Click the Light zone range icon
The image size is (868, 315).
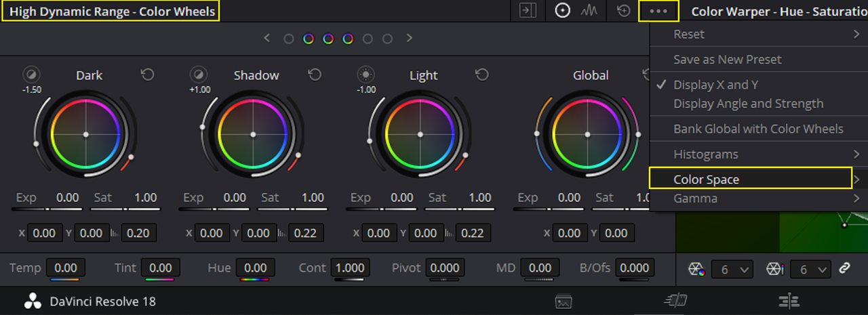[366, 74]
